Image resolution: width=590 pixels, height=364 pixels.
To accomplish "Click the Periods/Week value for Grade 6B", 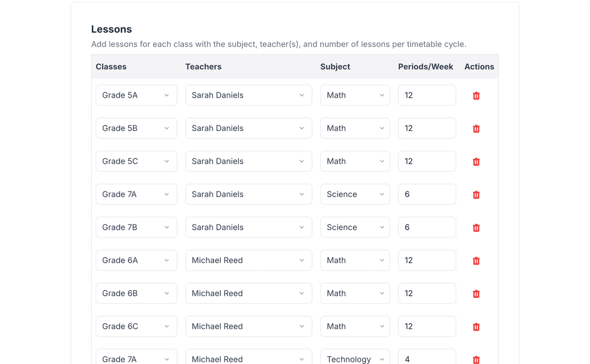I will [x=427, y=293].
